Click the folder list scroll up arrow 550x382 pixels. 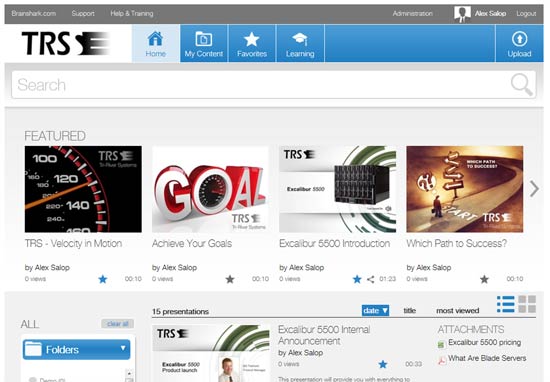[x=129, y=374]
